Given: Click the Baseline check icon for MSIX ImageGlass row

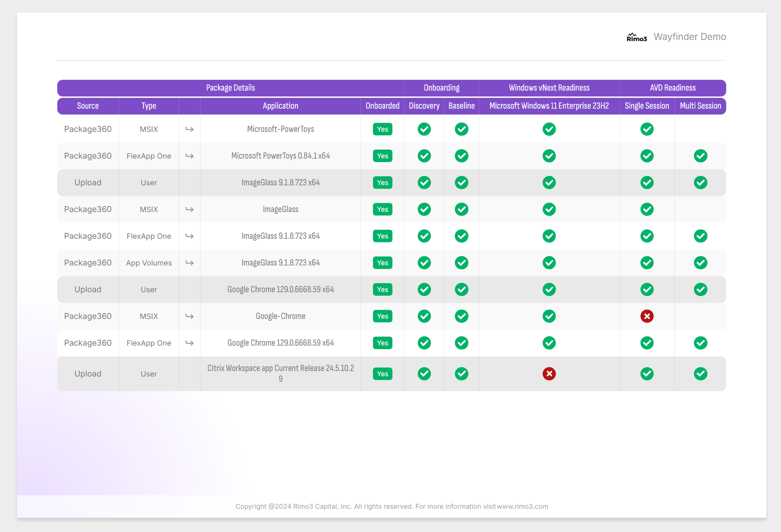Looking at the screenshot, I should [462, 209].
